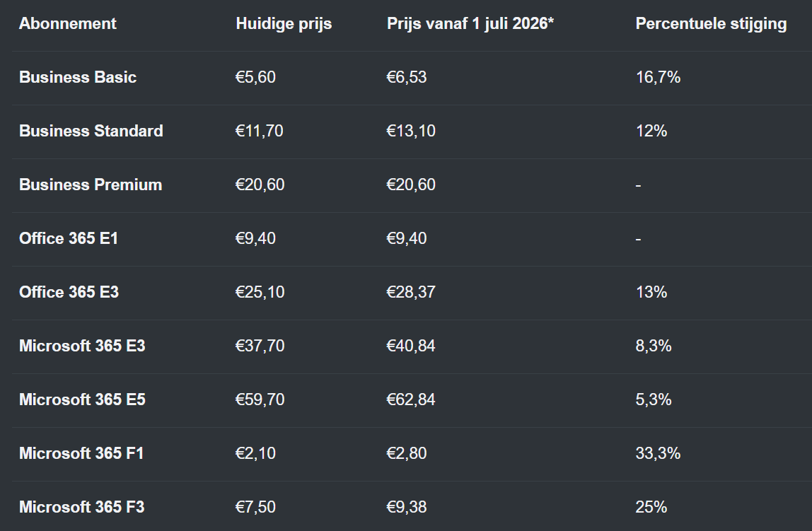The height and width of the screenshot is (531, 812).
Task: Click the €5,60 current price cell
Action: point(255,77)
